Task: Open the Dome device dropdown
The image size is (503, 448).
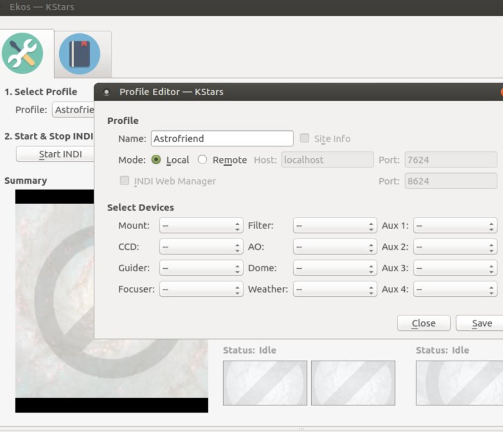Action: [x=334, y=268]
